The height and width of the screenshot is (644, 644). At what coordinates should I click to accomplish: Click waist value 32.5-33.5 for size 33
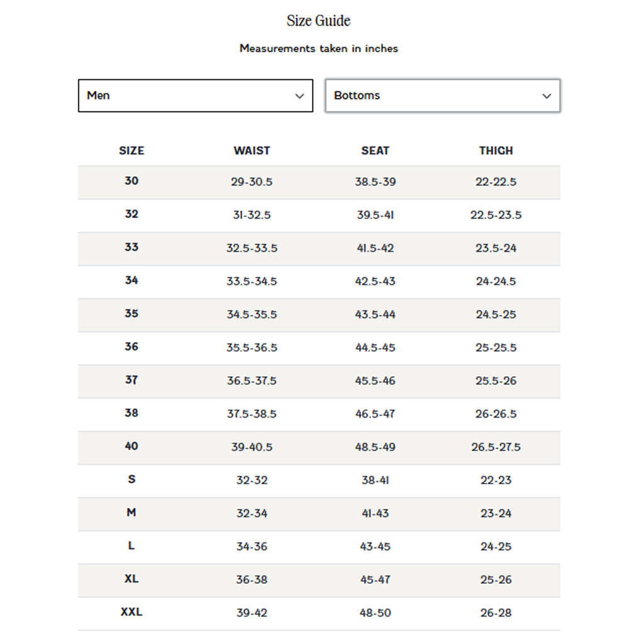click(x=252, y=248)
